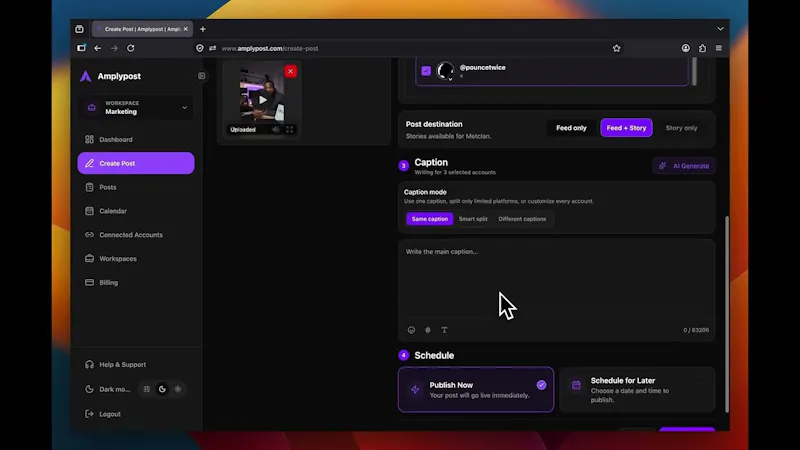The width and height of the screenshot is (800, 450).
Task: Choose Same caption mode
Action: click(430, 219)
